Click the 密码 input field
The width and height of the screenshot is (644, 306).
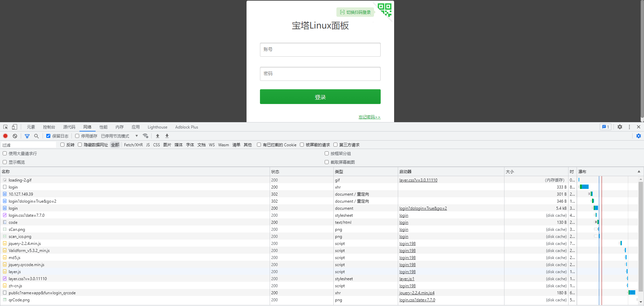tap(320, 74)
